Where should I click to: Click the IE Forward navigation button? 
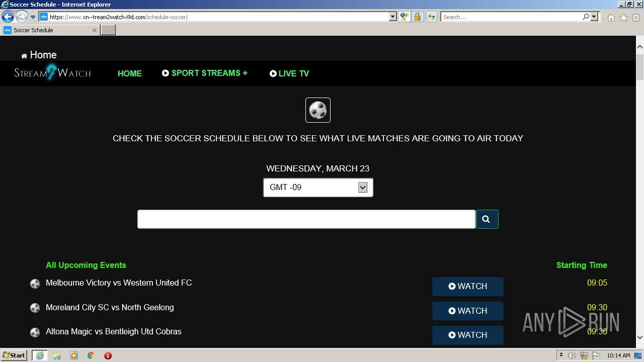[x=22, y=17]
